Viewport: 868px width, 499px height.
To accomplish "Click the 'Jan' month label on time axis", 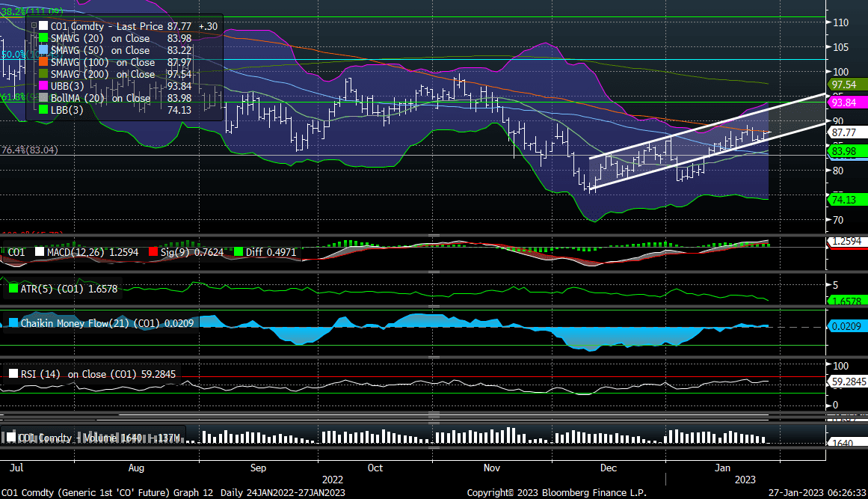I will click(x=722, y=468).
